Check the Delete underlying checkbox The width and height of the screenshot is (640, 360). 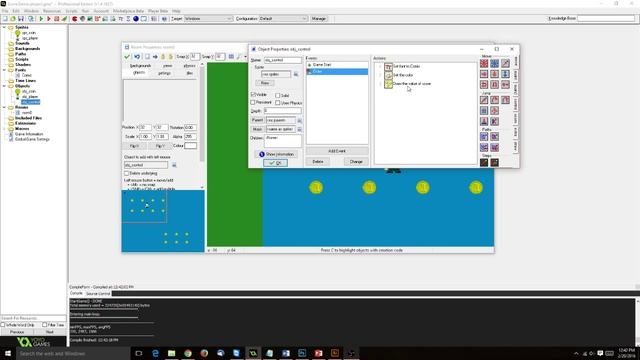coord(127,173)
